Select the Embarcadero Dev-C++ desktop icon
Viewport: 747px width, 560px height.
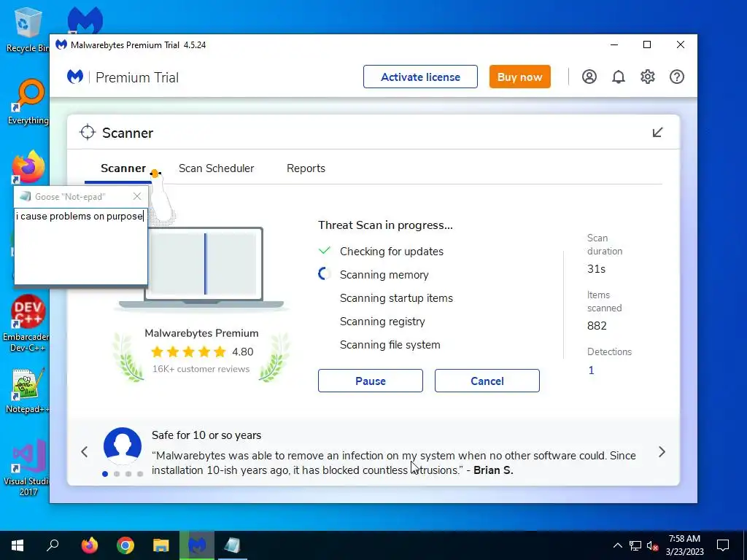(x=27, y=324)
